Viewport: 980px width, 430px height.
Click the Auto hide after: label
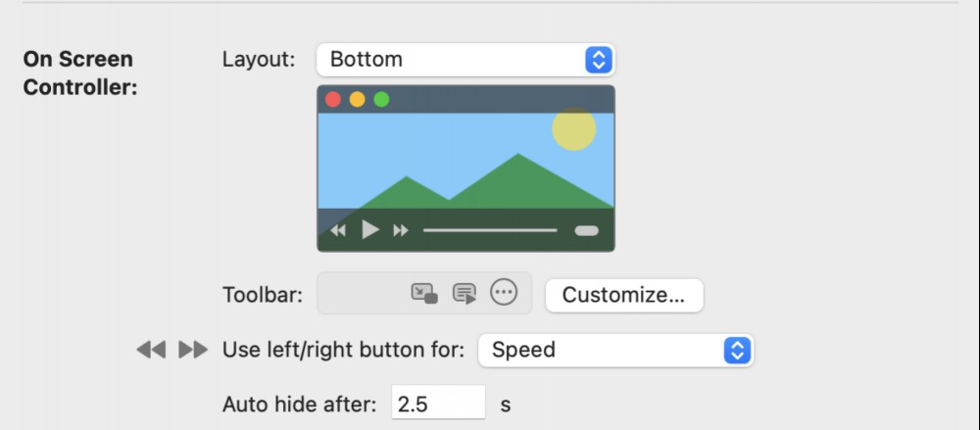click(299, 405)
